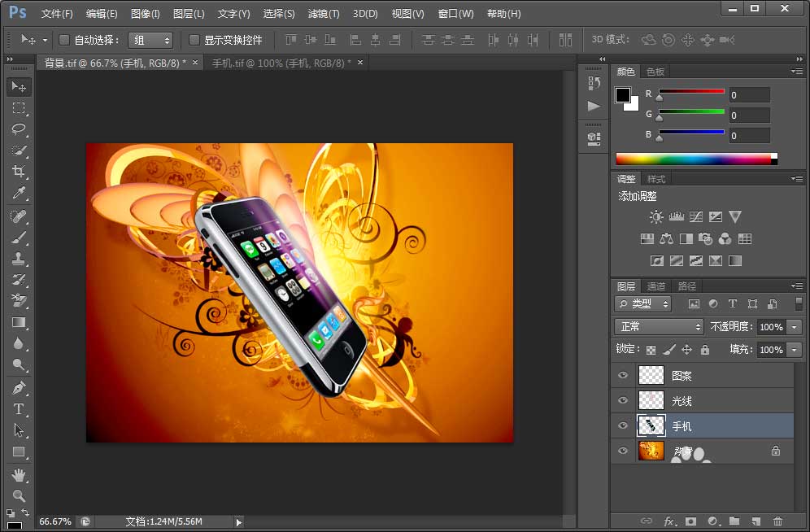Toggle lock all padlock icon

tap(705, 350)
